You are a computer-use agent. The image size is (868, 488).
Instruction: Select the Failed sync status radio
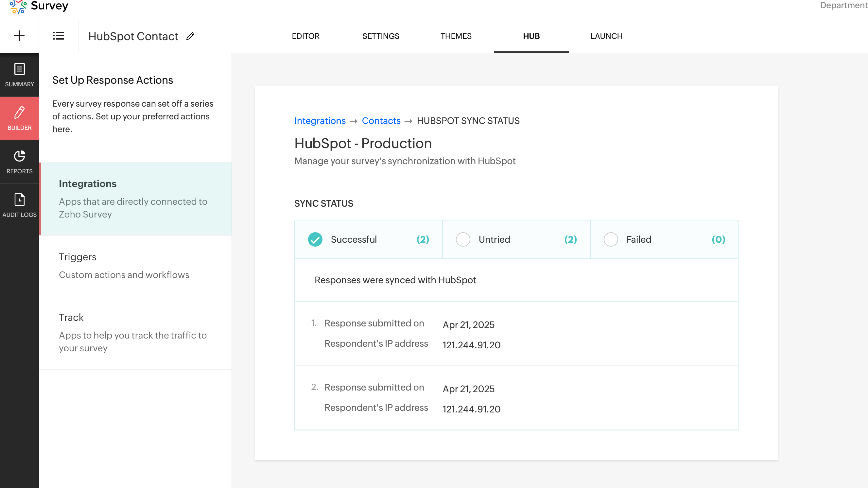(611, 239)
